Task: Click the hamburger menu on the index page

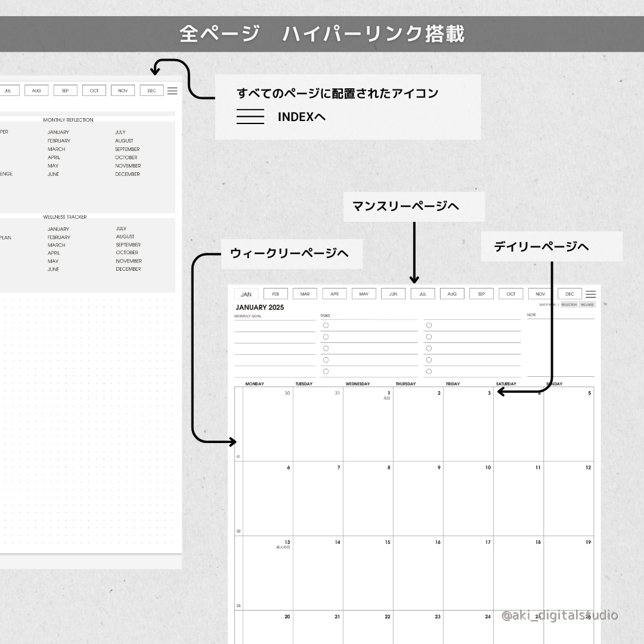Action: click(172, 90)
